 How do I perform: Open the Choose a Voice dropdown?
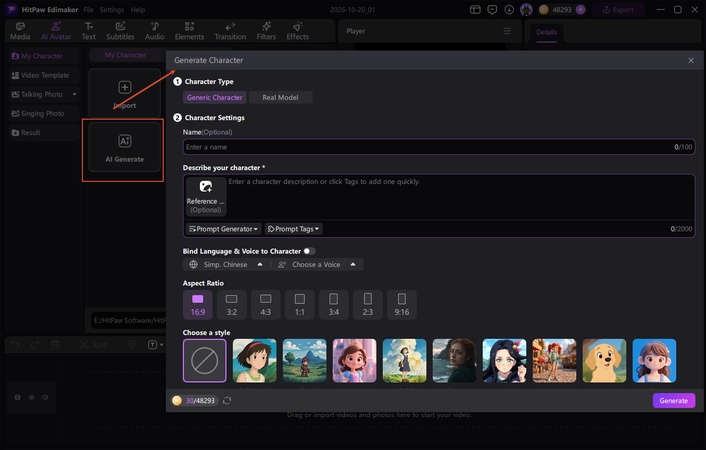[x=317, y=264]
